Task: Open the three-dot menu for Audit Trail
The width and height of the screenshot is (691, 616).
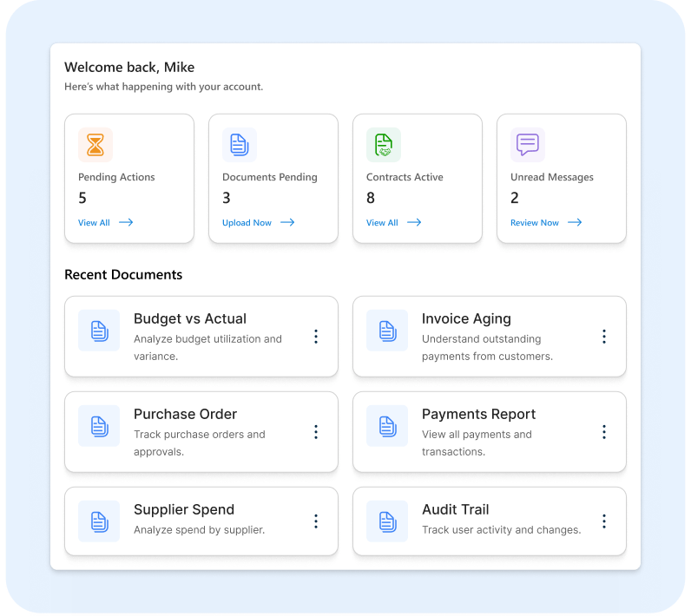Action: [604, 521]
